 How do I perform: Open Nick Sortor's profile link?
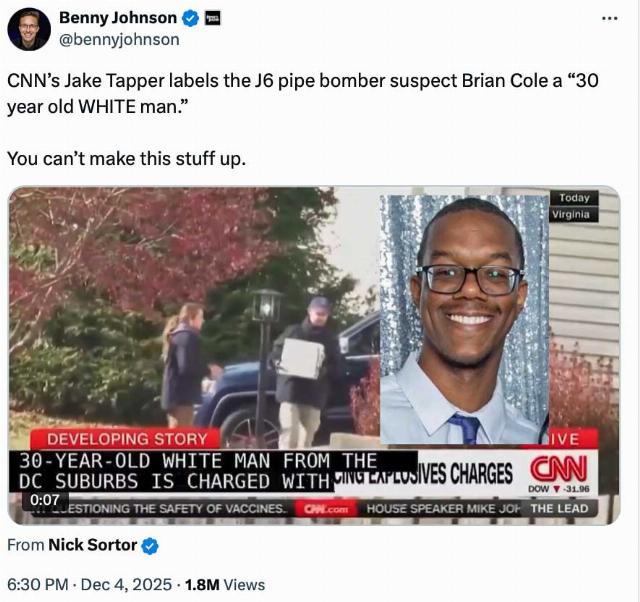pos(93,545)
